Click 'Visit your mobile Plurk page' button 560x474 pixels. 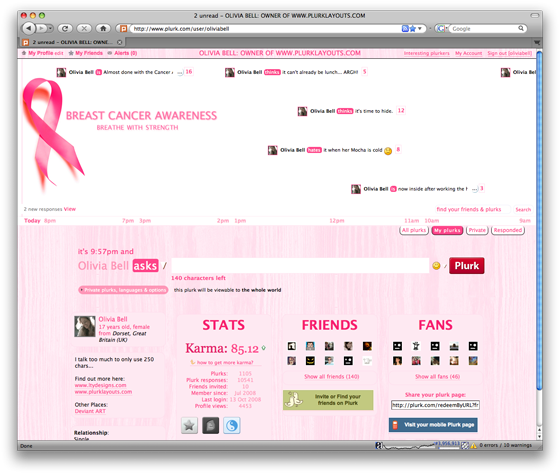pyautogui.click(x=433, y=425)
